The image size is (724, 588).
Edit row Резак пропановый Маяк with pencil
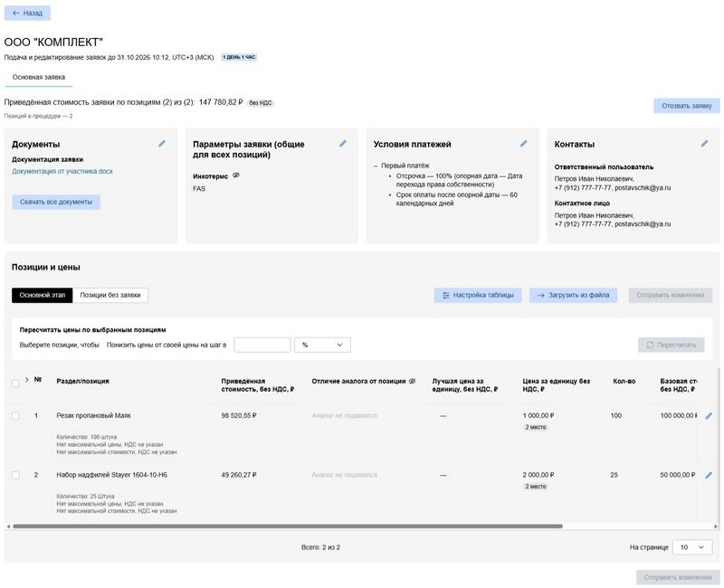click(709, 416)
